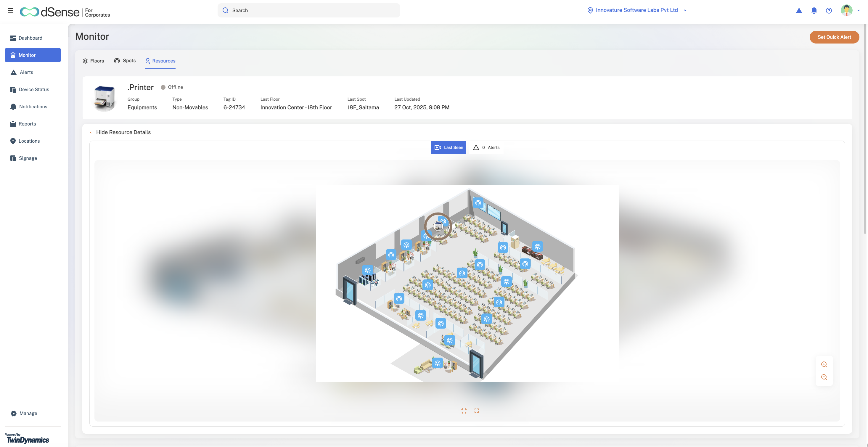Open Notifications in the sidebar
The image size is (868, 447).
click(33, 107)
